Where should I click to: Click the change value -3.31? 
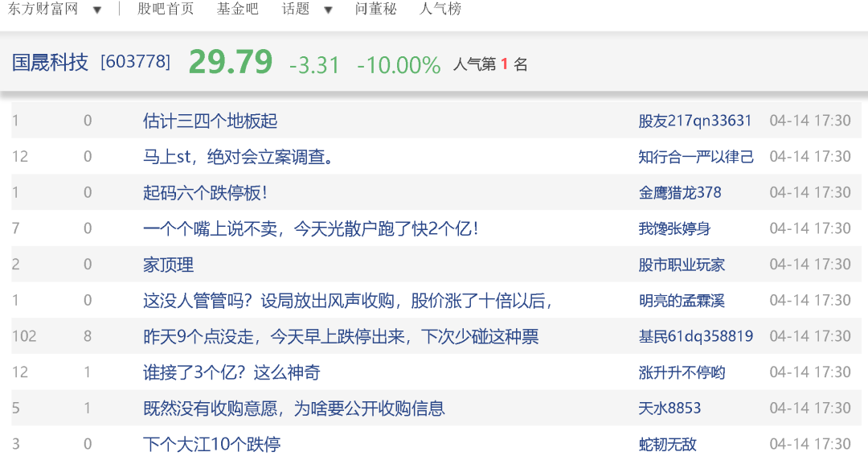314,65
